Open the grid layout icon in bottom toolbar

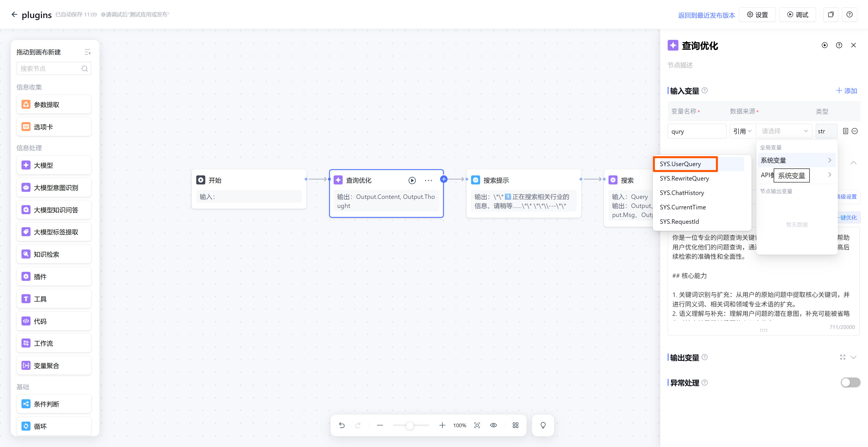(x=515, y=425)
